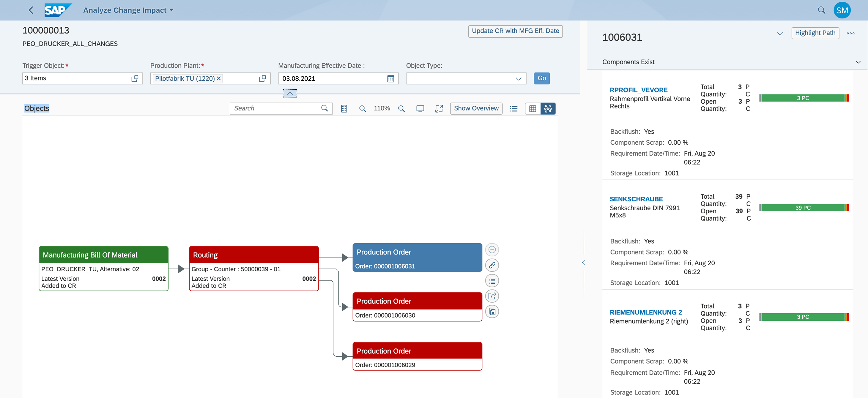Screen dimensions: 868x398
Task: Collapse the Components Exist section
Action: (858, 62)
